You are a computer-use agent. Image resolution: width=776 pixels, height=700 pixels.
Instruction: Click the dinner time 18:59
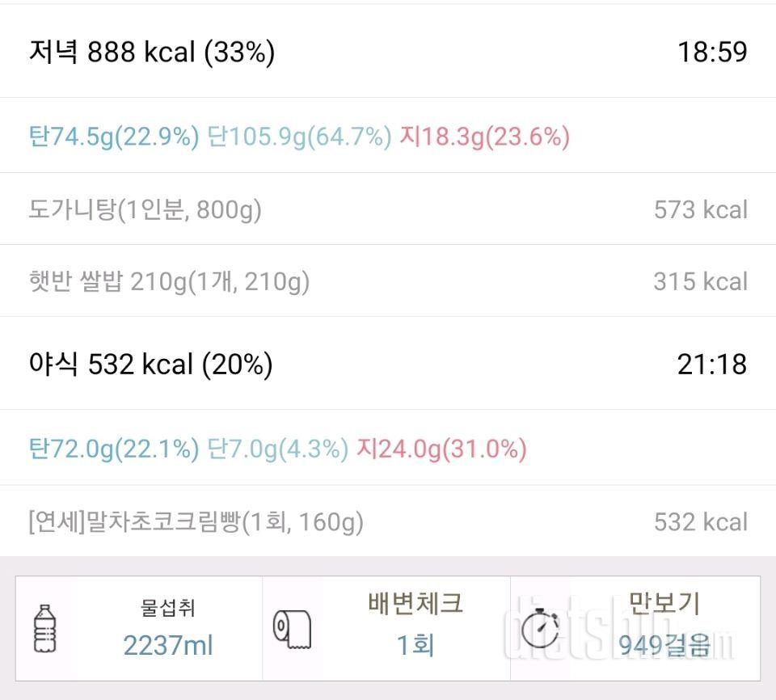711,53
